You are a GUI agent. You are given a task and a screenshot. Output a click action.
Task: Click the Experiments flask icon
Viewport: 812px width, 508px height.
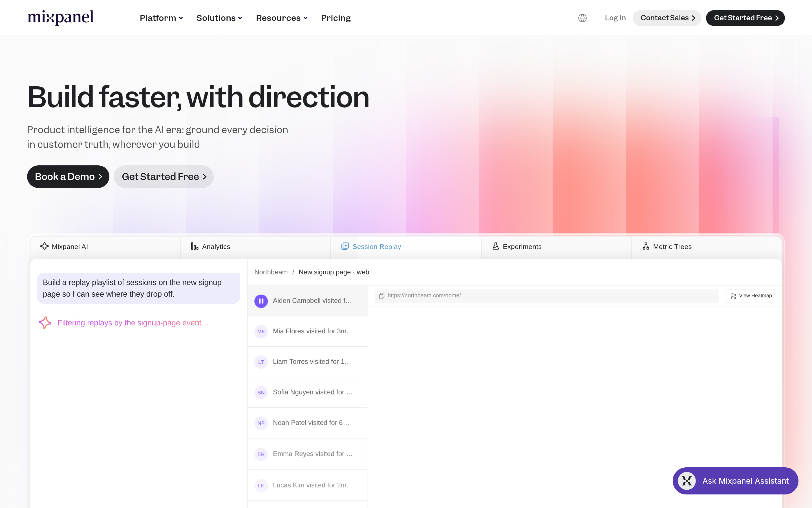click(496, 246)
